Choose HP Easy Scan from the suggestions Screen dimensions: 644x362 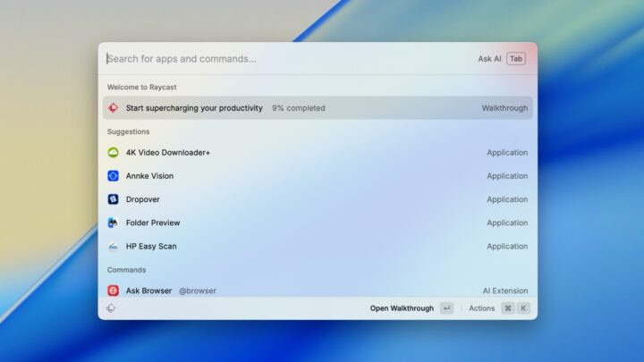click(151, 246)
